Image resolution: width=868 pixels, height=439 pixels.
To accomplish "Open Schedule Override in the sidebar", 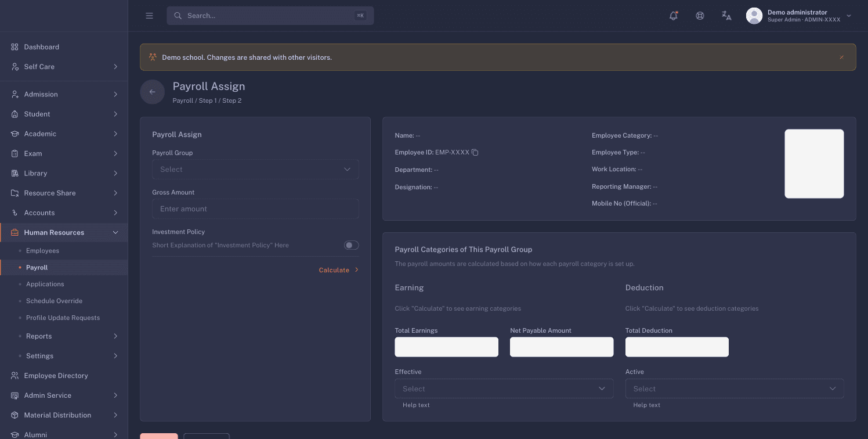I will (x=64, y=301).
